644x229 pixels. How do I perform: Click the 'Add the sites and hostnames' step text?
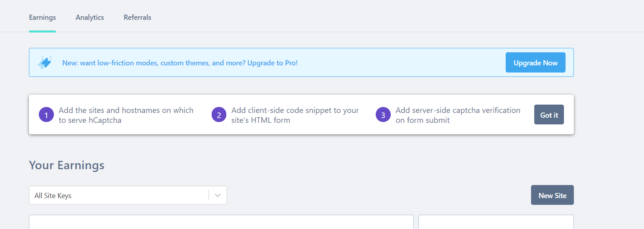[126, 115]
